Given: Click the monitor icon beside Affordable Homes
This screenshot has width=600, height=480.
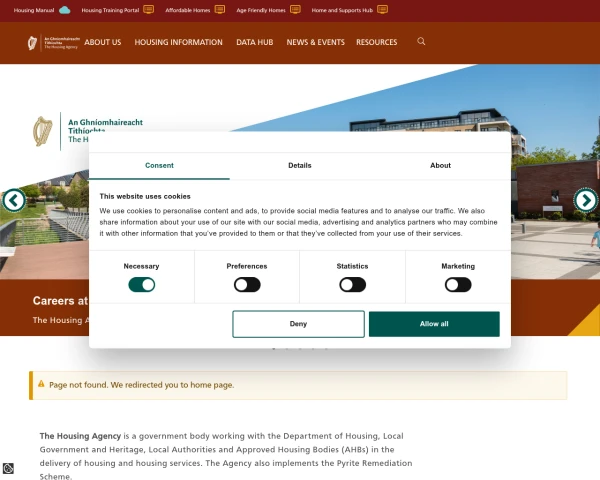Looking at the screenshot, I should [x=220, y=10].
